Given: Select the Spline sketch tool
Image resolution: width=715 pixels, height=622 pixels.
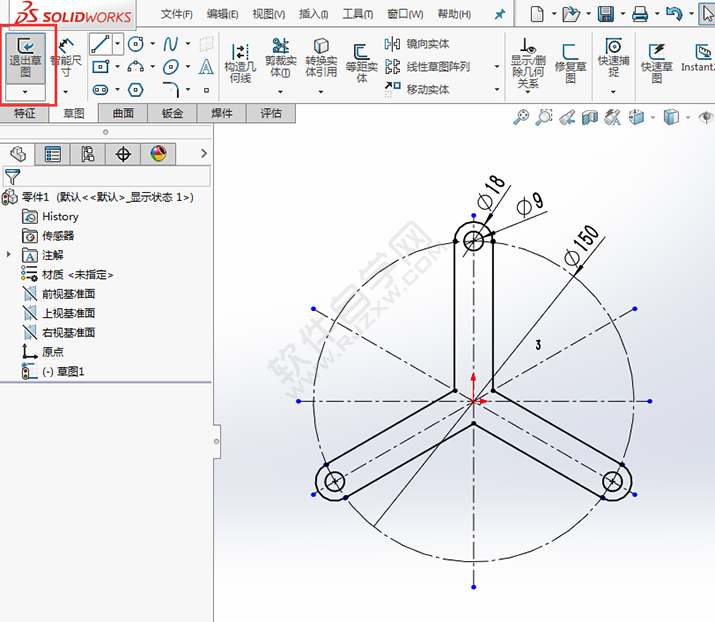Looking at the screenshot, I should click(171, 44).
